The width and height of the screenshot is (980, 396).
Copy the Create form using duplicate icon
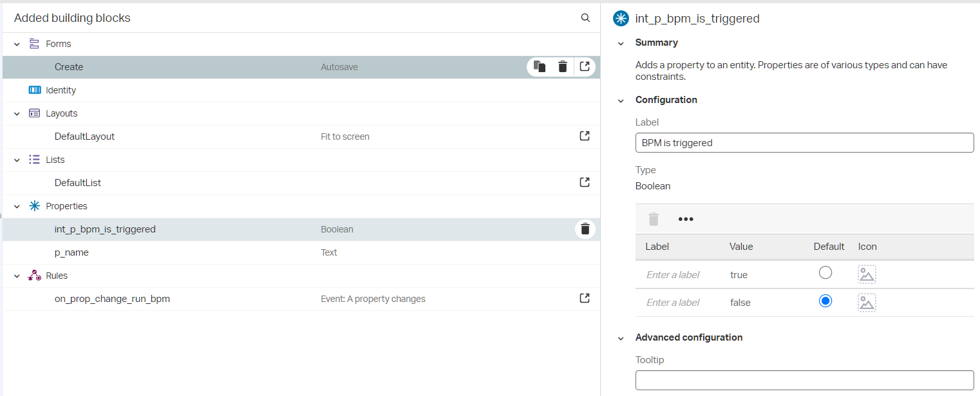pyautogui.click(x=540, y=66)
